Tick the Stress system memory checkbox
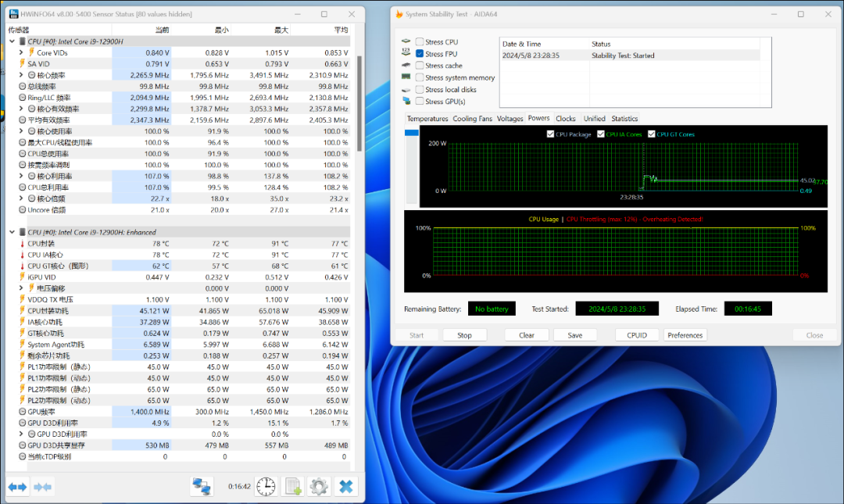This screenshot has height=504, width=844. [420, 77]
